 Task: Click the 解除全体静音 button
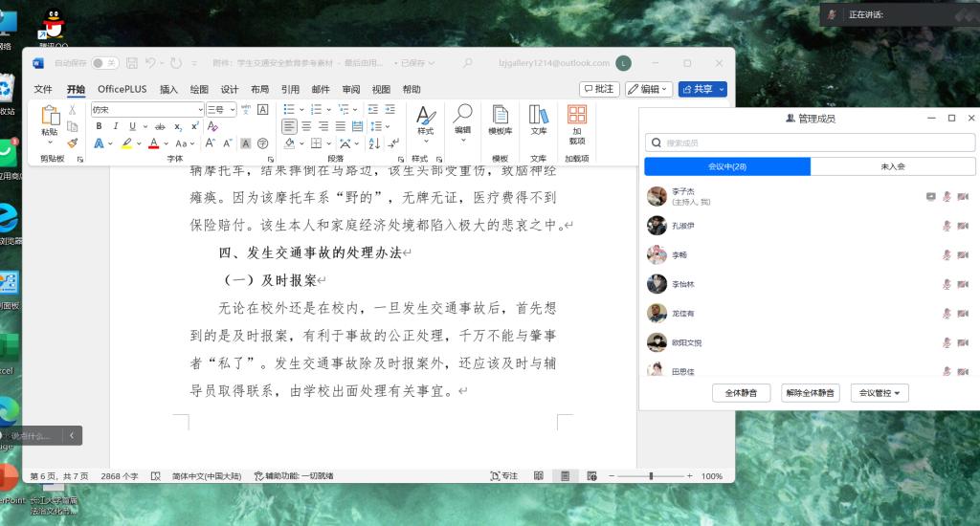[x=810, y=393]
